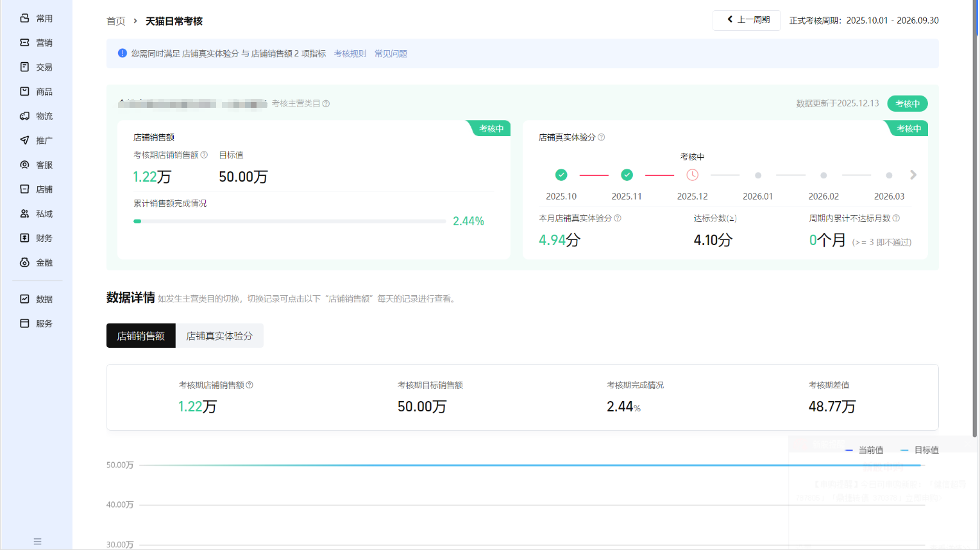This screenshot has width=980, height=550.
Task: Toggle 目标值 series in chart legend
Action: (920, 450)
